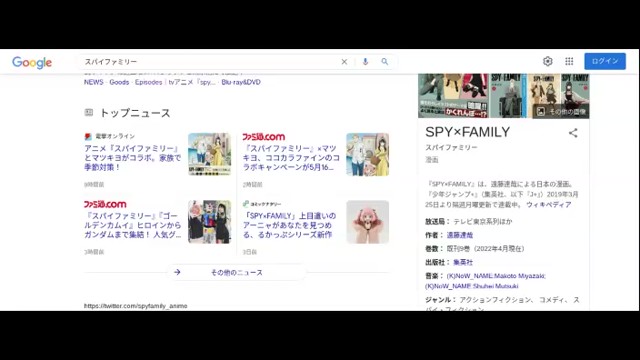Screen dimensions: 640x360
Task: Click the Google logo
Action: point(32,62)
